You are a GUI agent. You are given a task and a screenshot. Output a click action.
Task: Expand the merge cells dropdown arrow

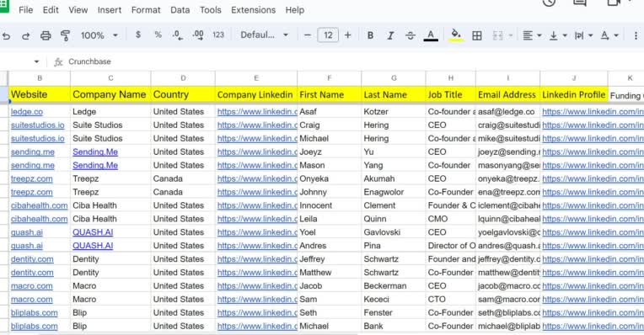pos(511,35)
